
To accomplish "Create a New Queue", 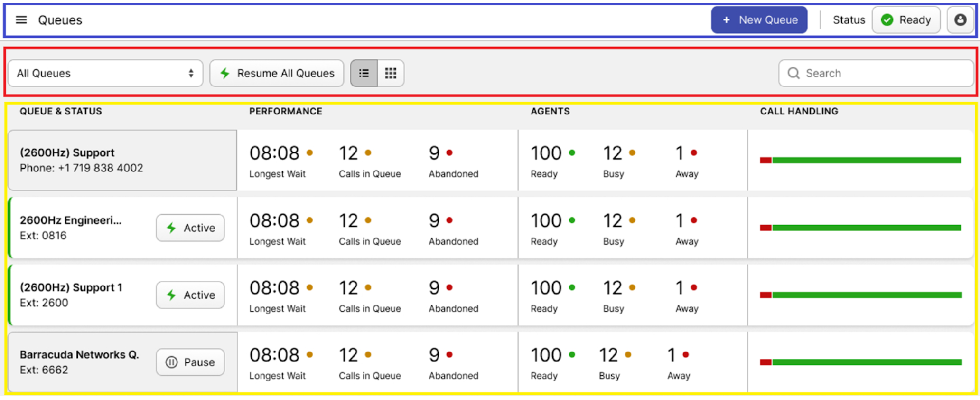I will tap(759, 20).
